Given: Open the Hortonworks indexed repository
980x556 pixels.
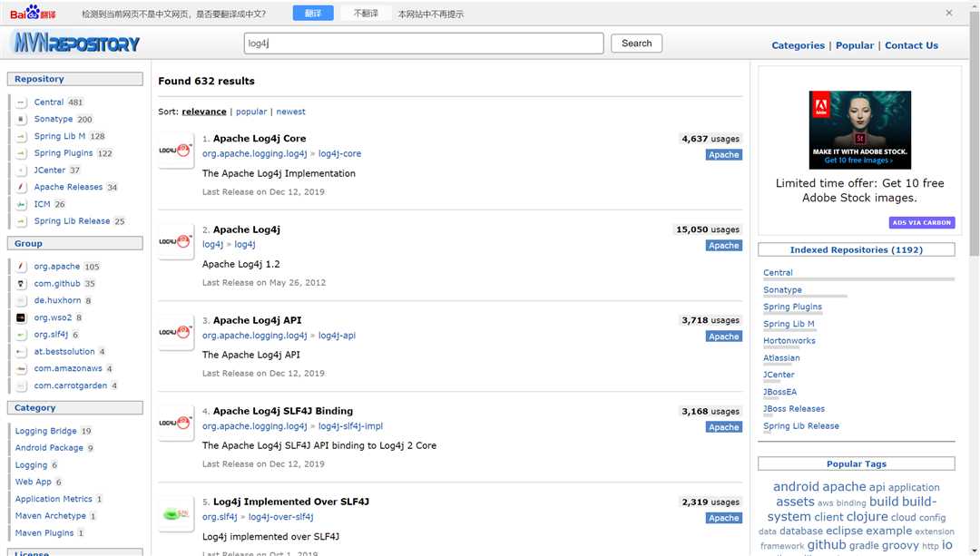Looking at the screenshot, I should pos(789,341).
